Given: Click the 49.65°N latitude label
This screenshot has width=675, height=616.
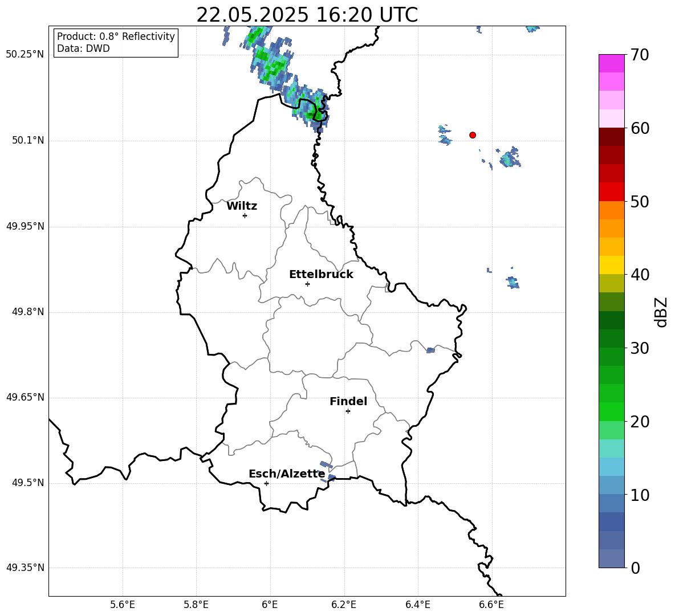Looking at the screenshot, I should click(x=25, y=397).
